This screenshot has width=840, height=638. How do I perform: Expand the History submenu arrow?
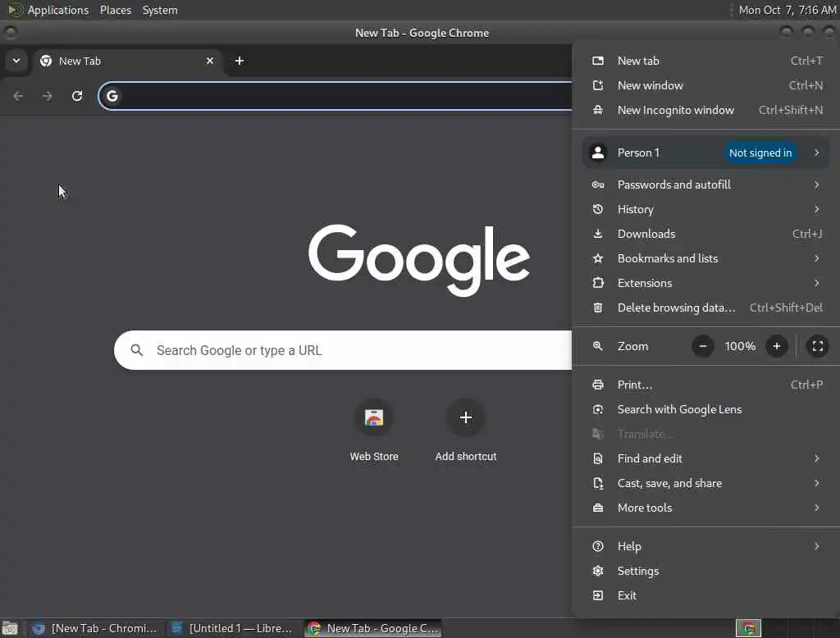816,209
